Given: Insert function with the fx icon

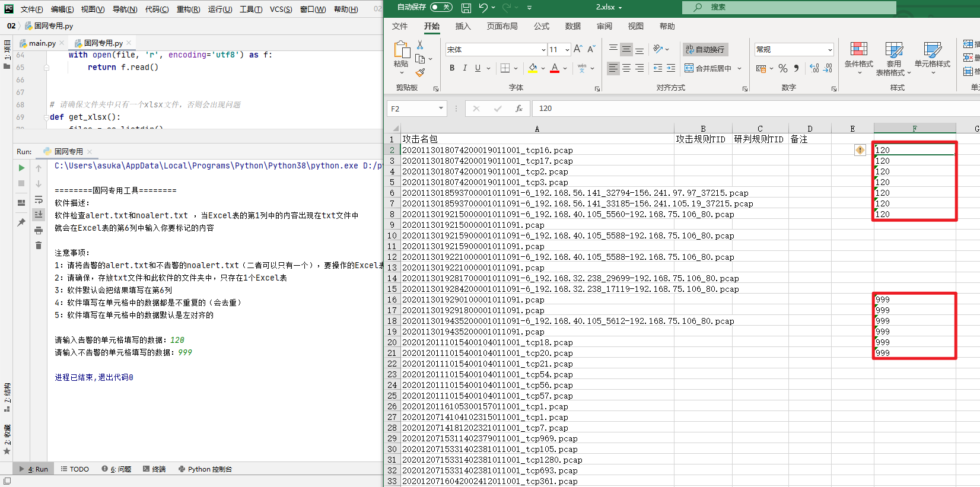Looking at the screenshot, I should click(519, 109).
